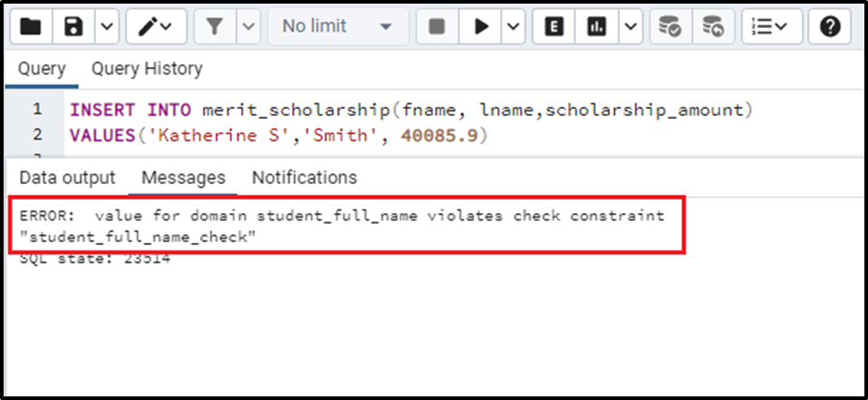This screenshot has width=868, height=400.
Task: Click the Explain (E) button
Action: tap(553, 26)
